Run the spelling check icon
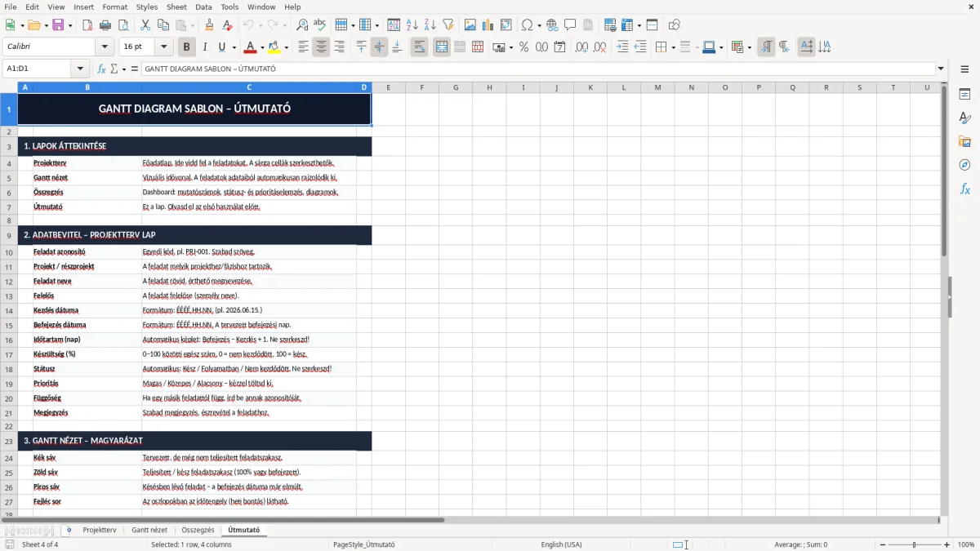 (x=320, y=25)
